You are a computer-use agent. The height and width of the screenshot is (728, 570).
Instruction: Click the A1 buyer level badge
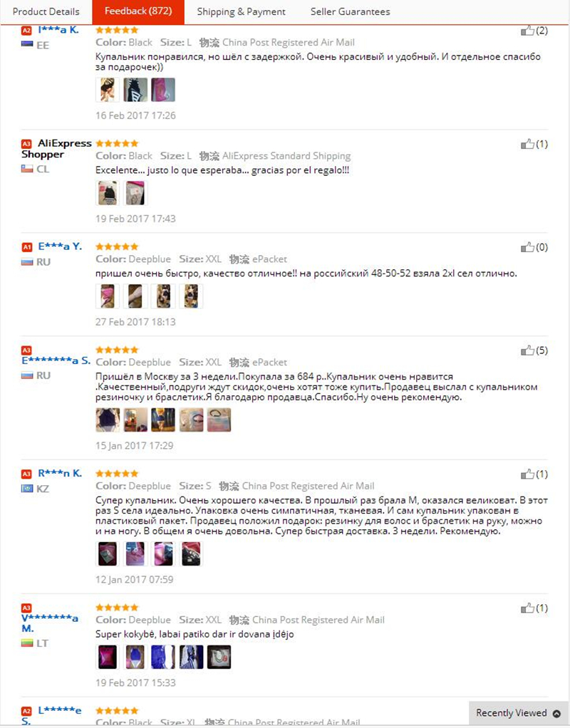tap(27, 246)
